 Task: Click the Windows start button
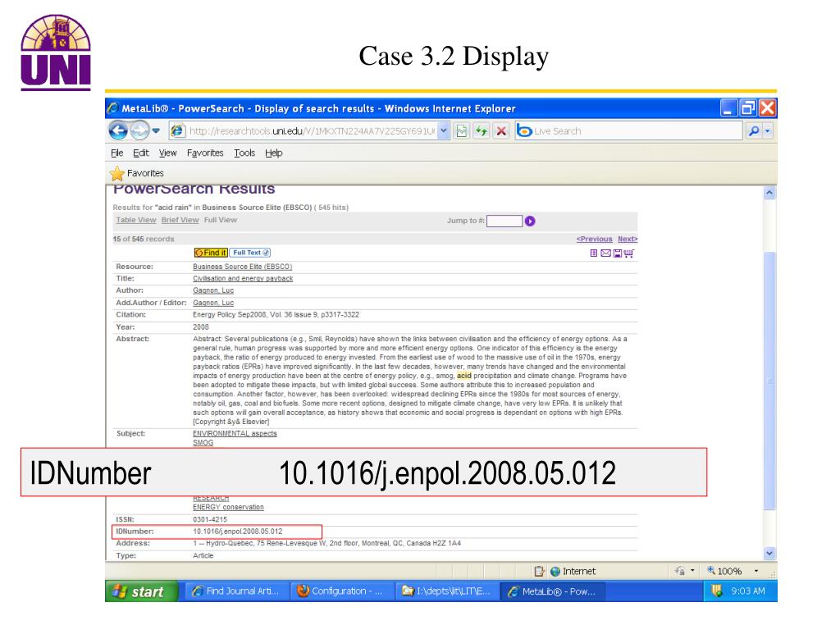click(140, 591)
